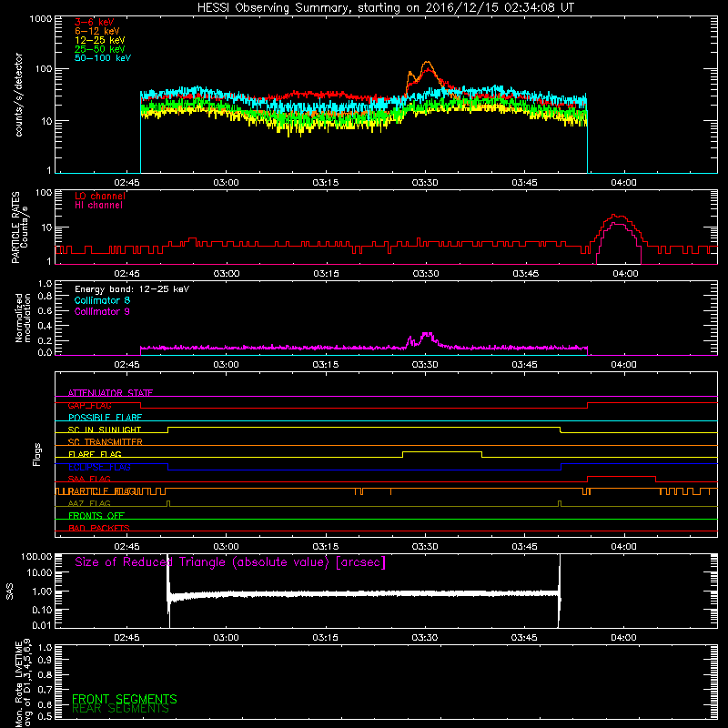Click the counts/s/detector axis label
The image size is (728, 728).
pos(18,95)
